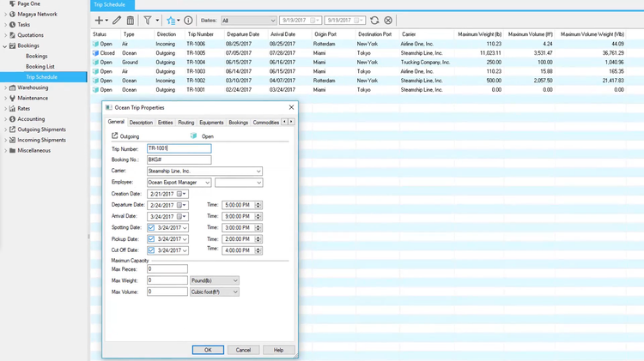Open the Bookings tab in dialog

[238, 123]
